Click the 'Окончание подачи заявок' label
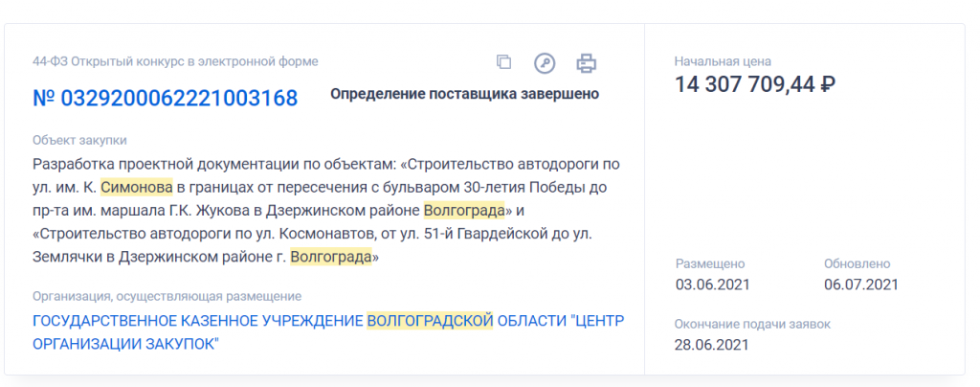980x387 pixels. point(752,324)
